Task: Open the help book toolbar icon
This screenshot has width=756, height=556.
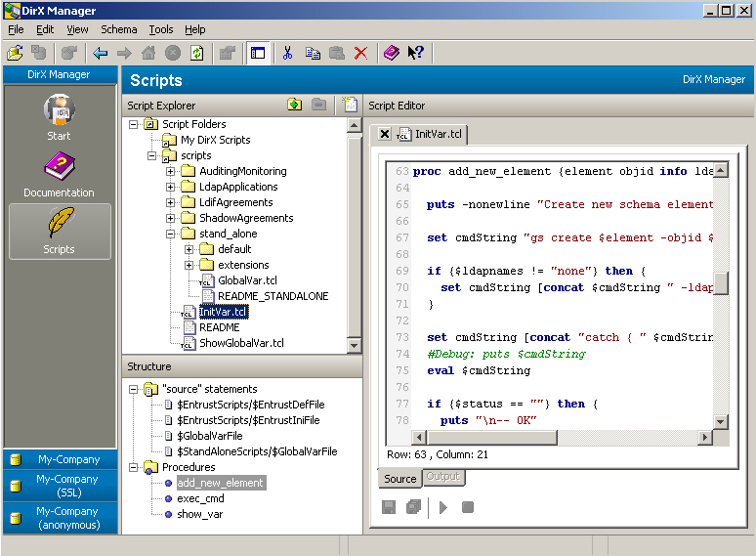Action: [391, 53]
